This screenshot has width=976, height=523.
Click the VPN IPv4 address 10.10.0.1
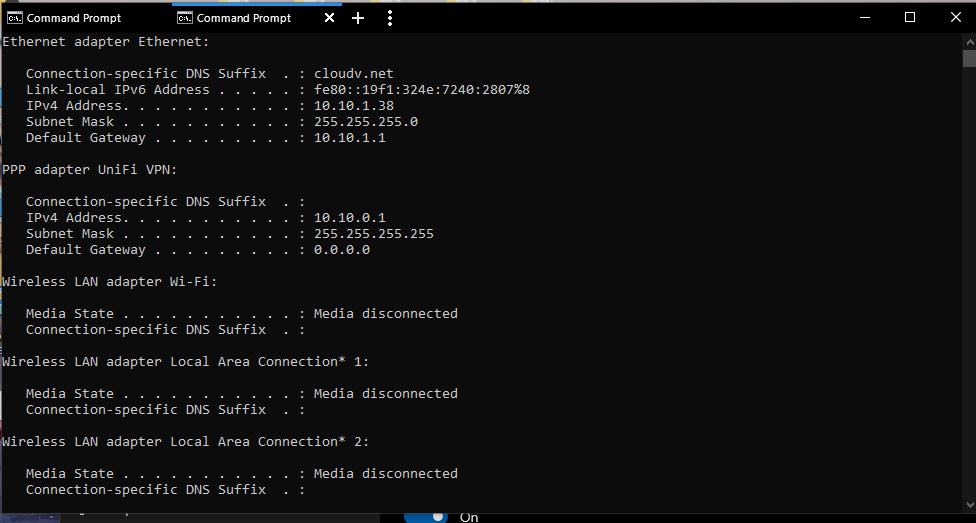coord(349,218)
